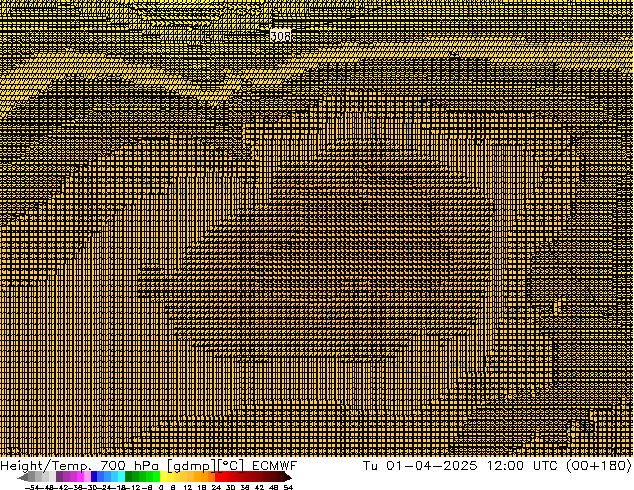Click the ECMWF model label

(x=275, y=465)
